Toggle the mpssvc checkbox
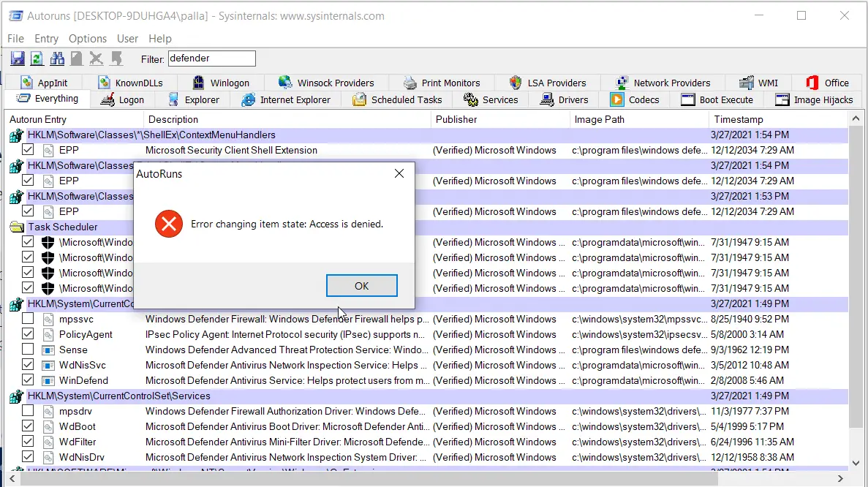 click(28, 319)
